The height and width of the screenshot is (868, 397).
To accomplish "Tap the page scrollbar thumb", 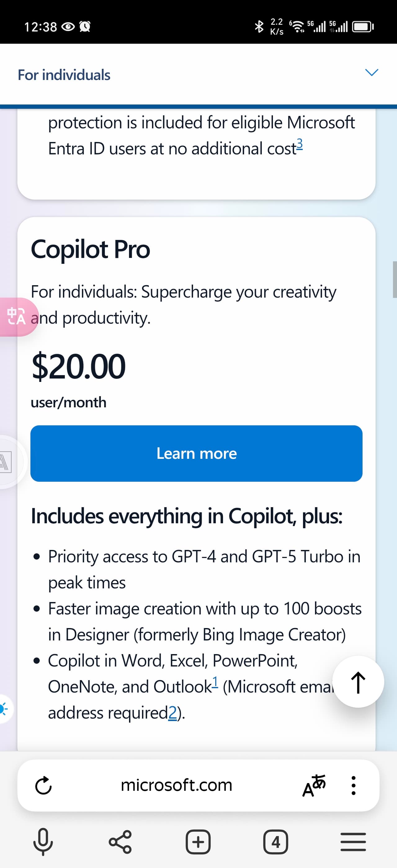I will pos(395,279).
